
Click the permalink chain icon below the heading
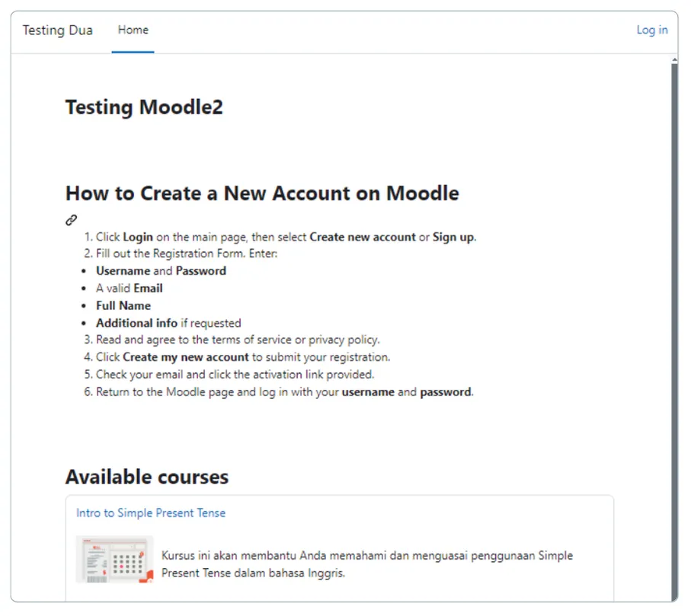71,220
